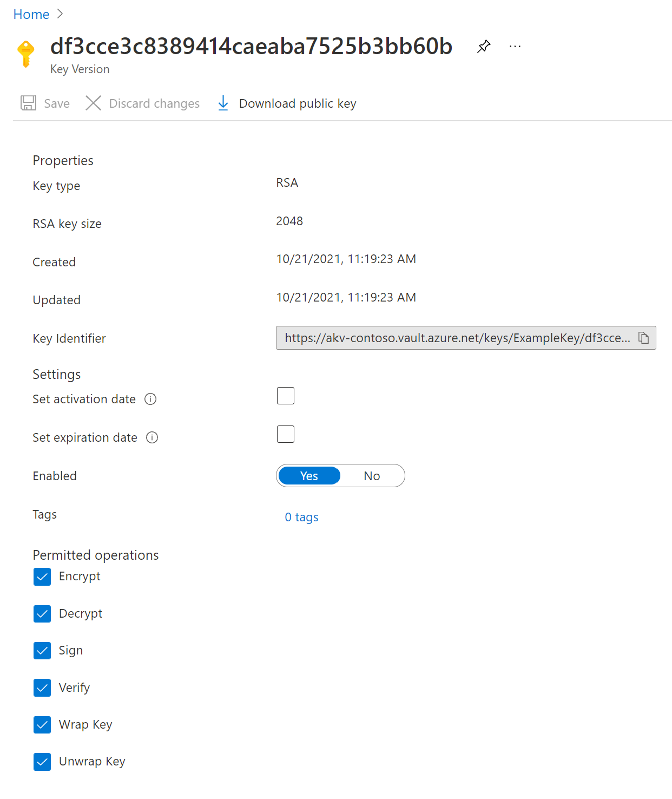Screen dimensions: 672x799
Task: Navigate to Home breadcrumb
Action: point(31,15)
